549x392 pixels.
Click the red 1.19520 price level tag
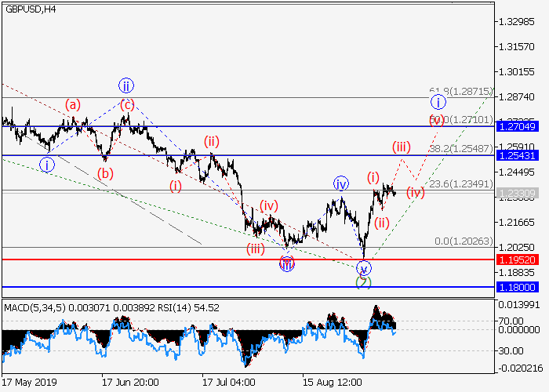516,259
